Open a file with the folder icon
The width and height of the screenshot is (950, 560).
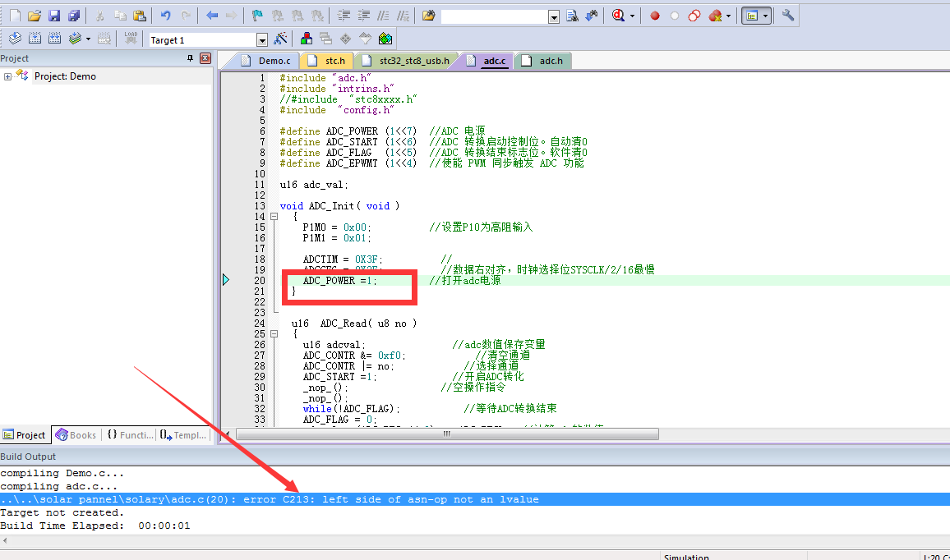tap(35, 16)
